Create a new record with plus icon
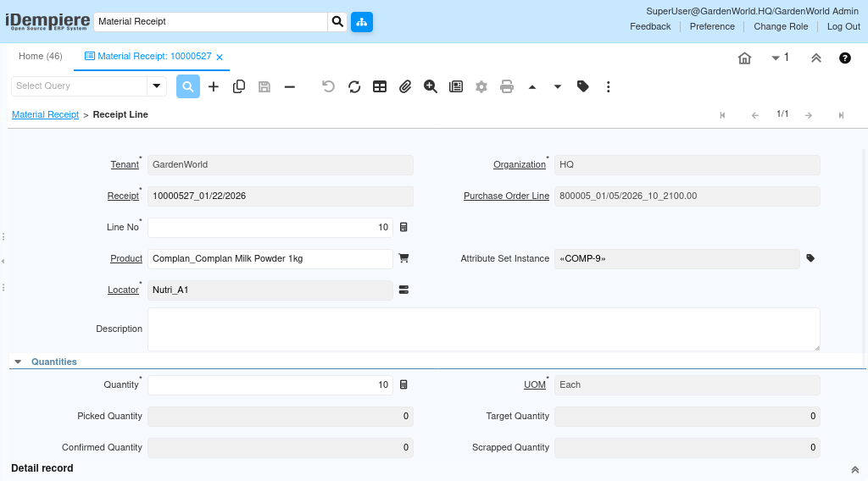This screenshot has width=868, height=481. coord(214,86)
